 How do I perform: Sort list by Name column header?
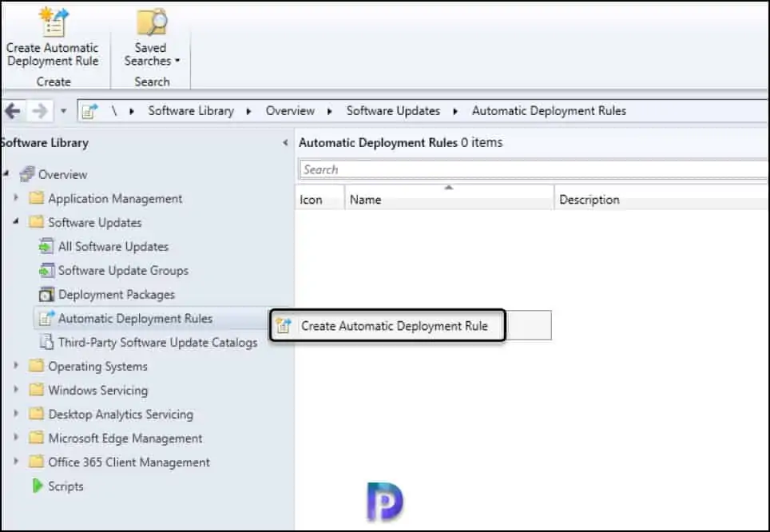(x=448, y=200)
